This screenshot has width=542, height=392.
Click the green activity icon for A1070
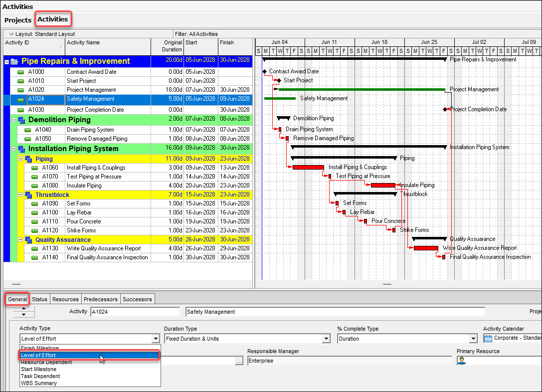pyautogui.click(x=34, y=177)
